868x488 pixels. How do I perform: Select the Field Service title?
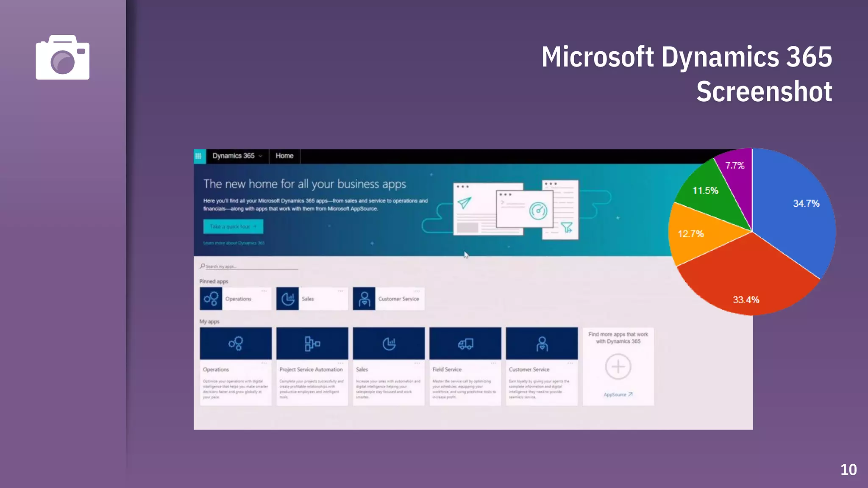(447, 369)
